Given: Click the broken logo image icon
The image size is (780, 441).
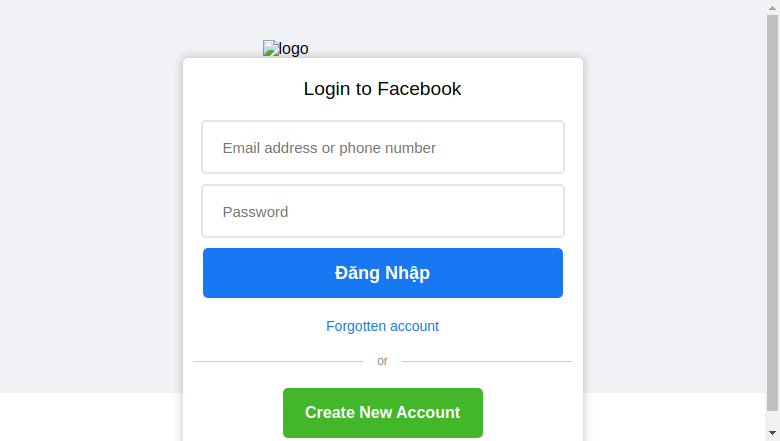Looking at the screenshot, I should tap(271, 49).
